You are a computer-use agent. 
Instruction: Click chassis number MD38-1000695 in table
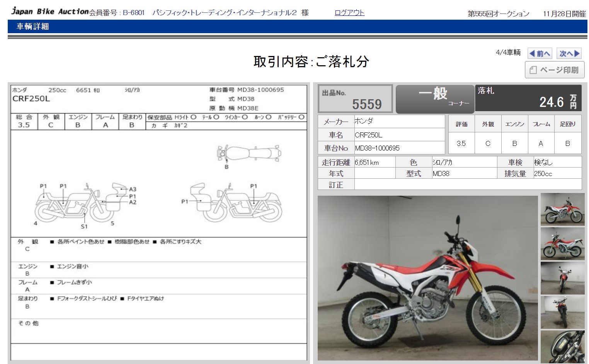pos(377,148)
